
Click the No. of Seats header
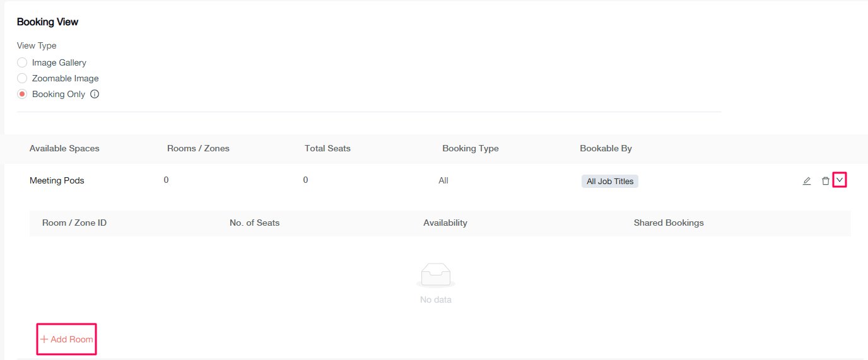pyautogui.click(x=254, y=223)
